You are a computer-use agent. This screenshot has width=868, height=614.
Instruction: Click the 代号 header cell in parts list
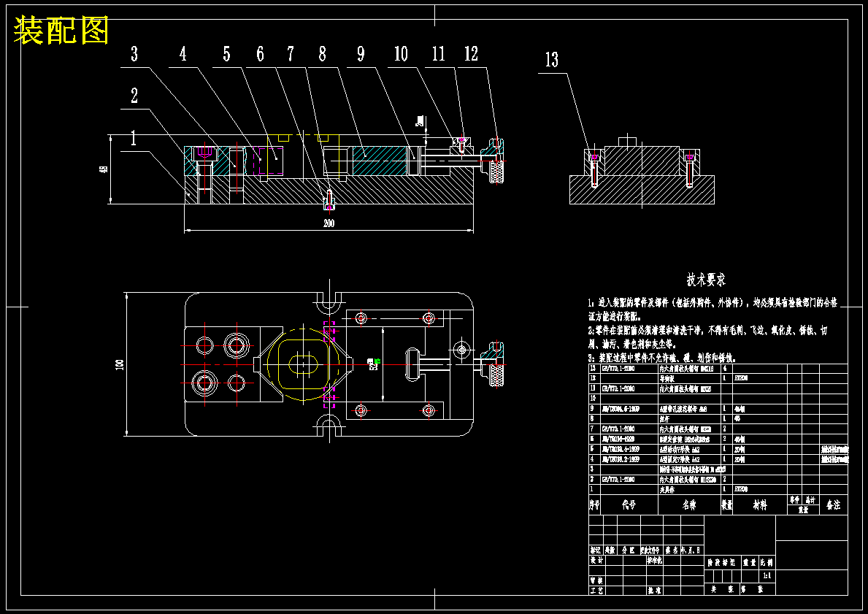(x=629, y=505)
